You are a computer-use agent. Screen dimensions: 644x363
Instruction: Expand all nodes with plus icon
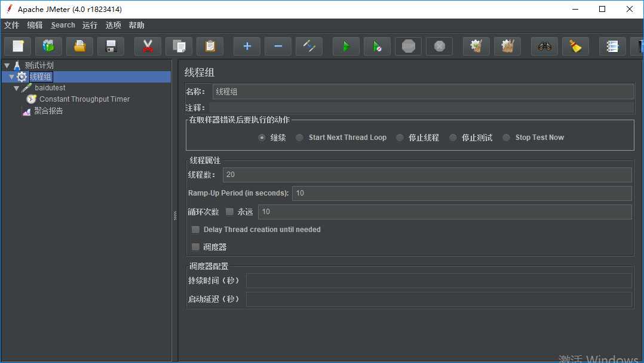tap(247, 46)
